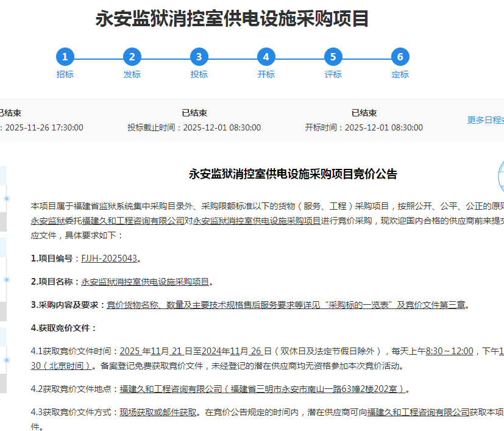Click the project number FJJH-2025043
Screen dimensions: 504x431
tap(109, 258)
